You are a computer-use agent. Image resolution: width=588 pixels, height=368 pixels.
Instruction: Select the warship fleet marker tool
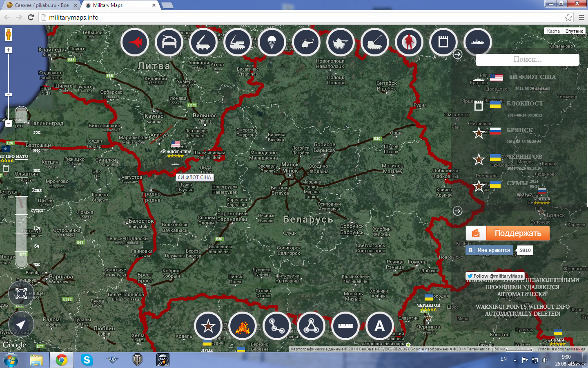pyautogui.click(x=478, y=42)
